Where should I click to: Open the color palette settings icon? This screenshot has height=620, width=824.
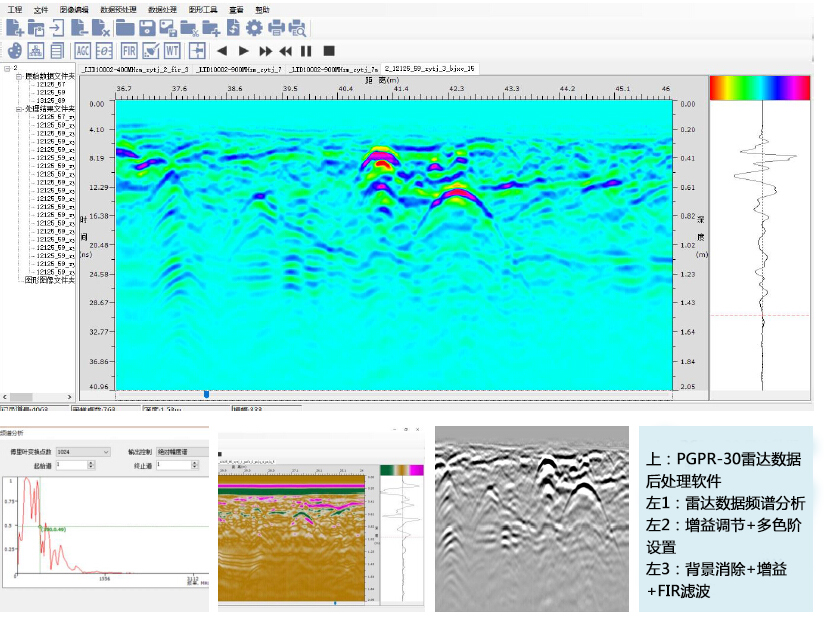click(x=15, y=50)
